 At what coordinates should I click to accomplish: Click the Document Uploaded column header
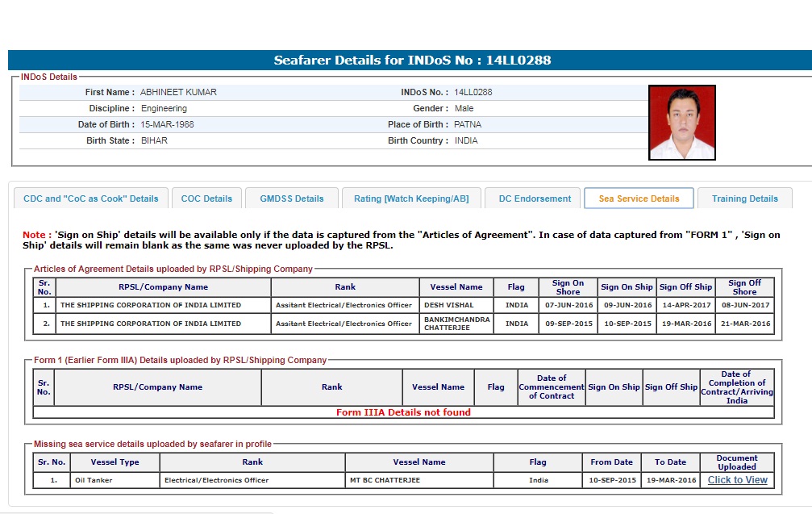(736, 462)
